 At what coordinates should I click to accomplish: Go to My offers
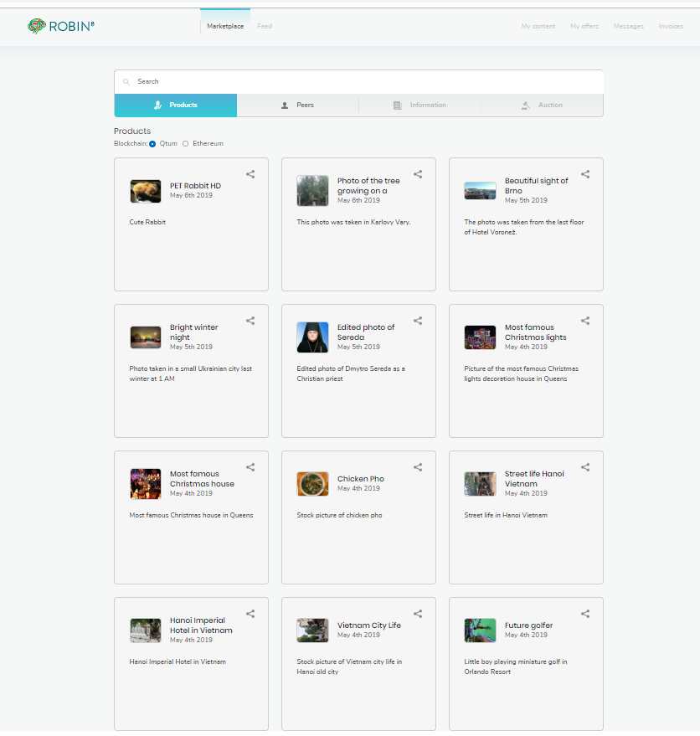point(584,26)
